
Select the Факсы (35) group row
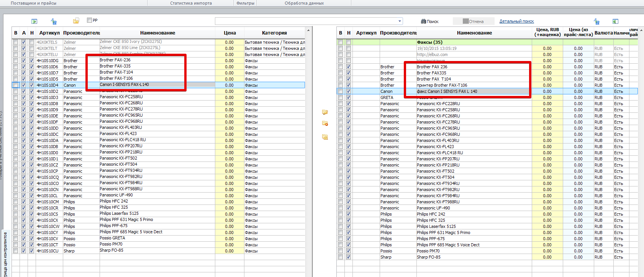point(487,42)
